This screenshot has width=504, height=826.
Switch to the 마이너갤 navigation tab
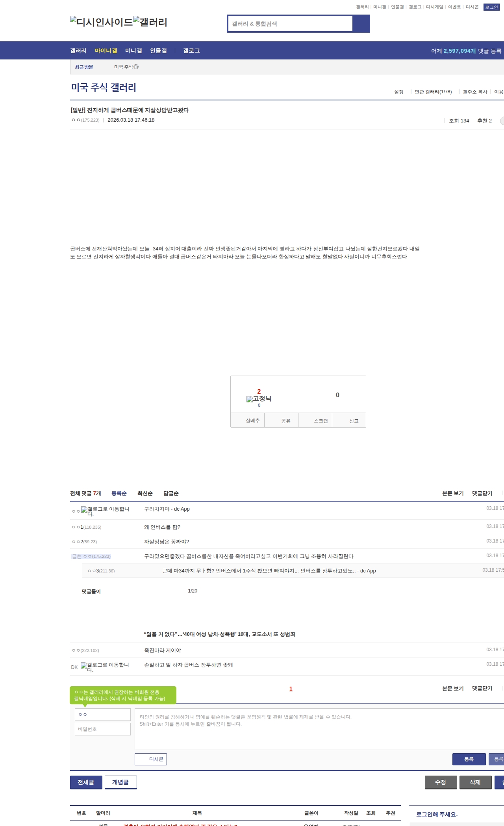(106, 51)
